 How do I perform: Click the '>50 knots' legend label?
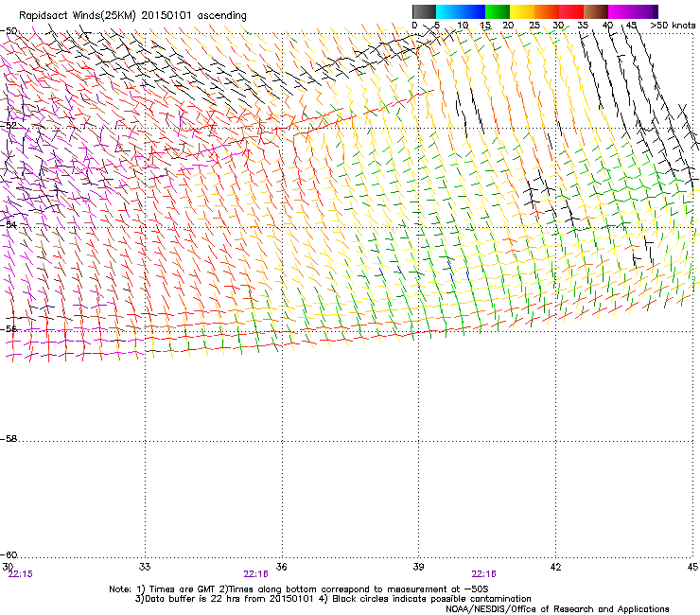[x=673, y=26]
